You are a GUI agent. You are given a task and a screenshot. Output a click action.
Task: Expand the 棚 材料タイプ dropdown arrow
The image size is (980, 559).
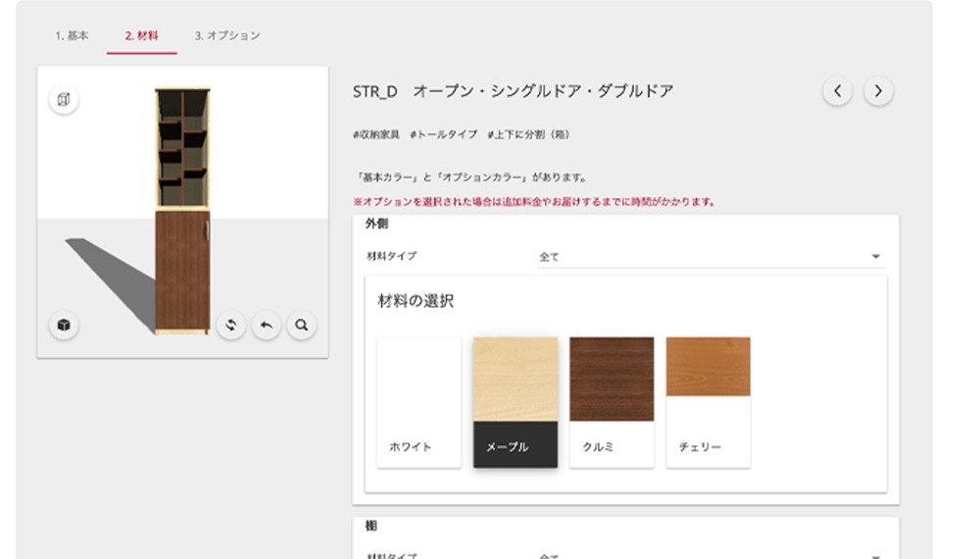coord(875,555)
